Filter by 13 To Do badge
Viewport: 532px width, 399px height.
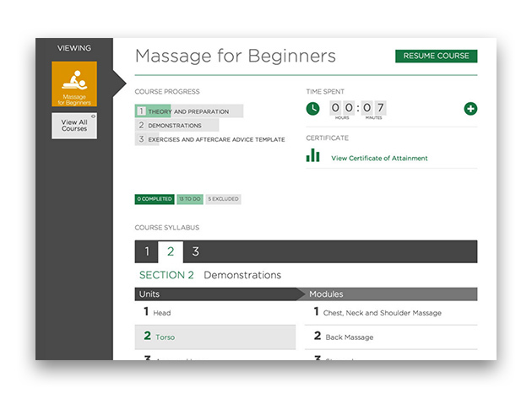190,199
